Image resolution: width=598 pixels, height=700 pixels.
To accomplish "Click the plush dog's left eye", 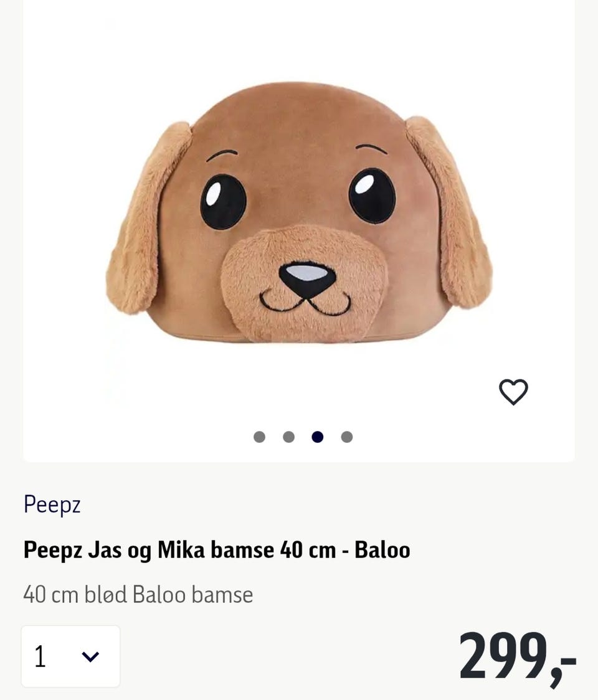I will point(223,201).
